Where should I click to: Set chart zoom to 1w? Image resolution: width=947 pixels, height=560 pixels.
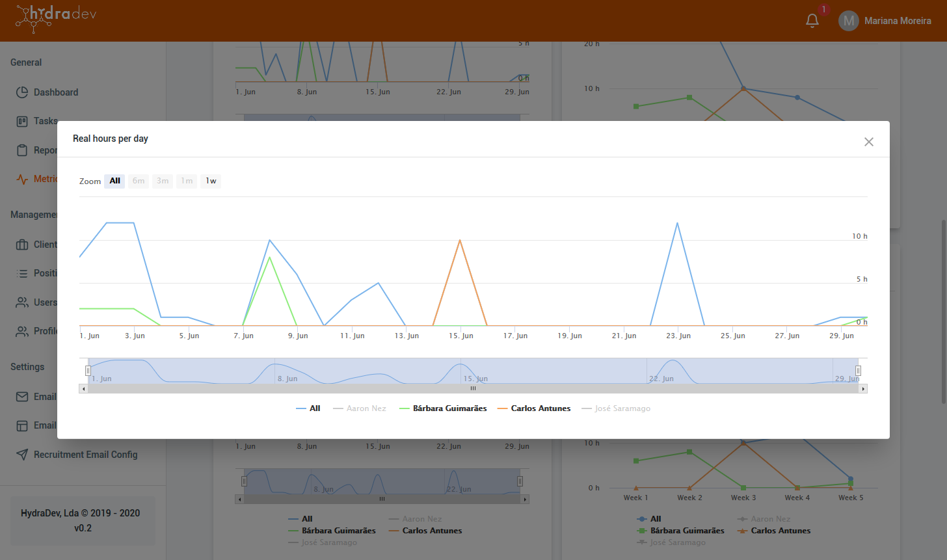211,181
